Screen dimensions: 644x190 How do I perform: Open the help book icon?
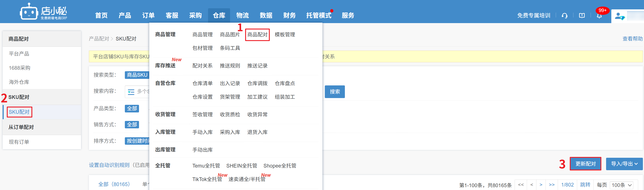[x=582, y=15]
